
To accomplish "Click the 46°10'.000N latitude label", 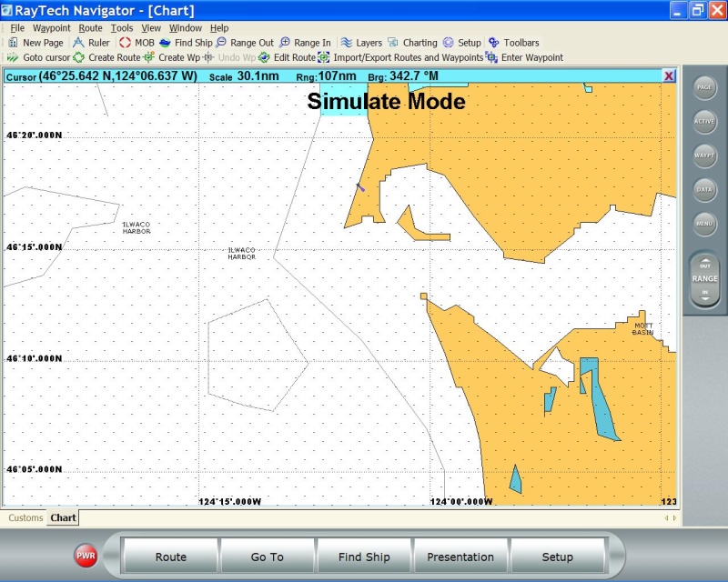I will (34, 358).
